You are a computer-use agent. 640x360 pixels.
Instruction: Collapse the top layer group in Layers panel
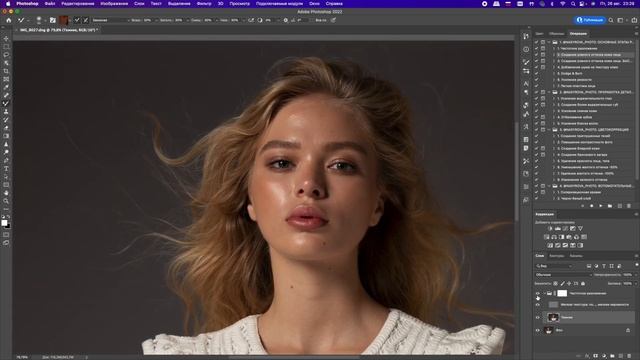[x=544, y=293]
